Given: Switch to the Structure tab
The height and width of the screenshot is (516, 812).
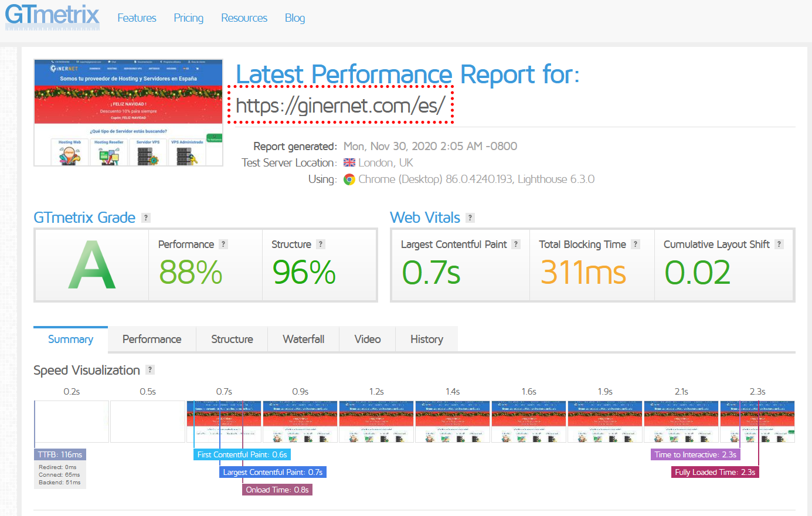Looking at the screenshot, I should [x=232, y=339].
